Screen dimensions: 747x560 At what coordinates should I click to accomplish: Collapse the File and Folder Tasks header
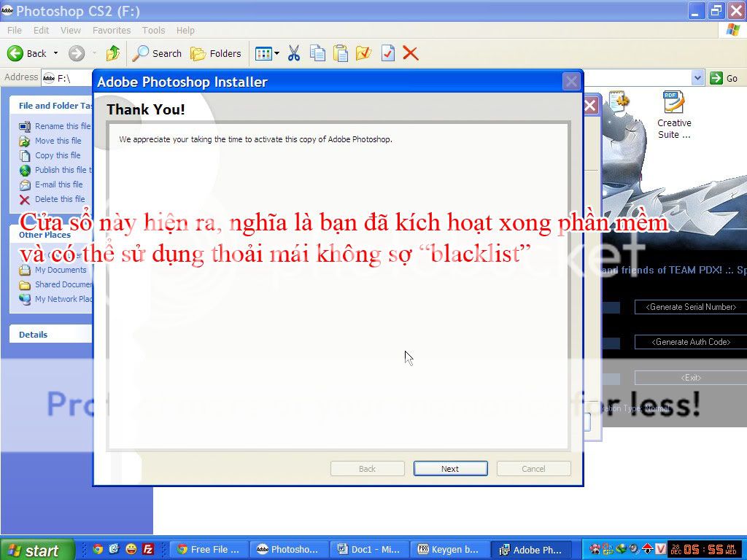click(50, 106)
